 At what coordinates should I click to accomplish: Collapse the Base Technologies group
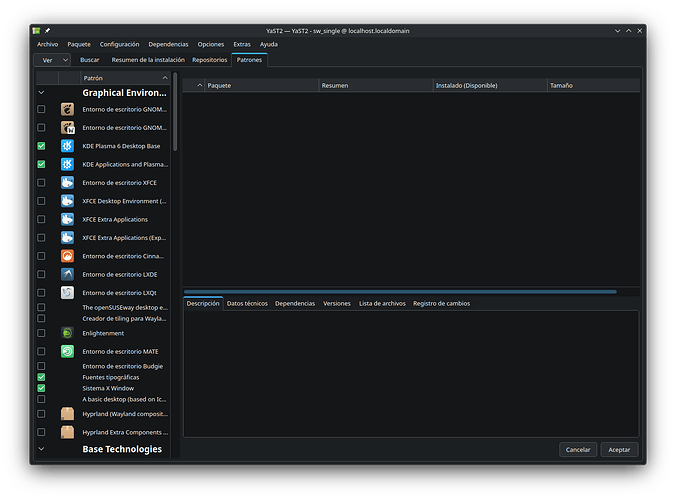pyautogui.click(x=41, y=450)
